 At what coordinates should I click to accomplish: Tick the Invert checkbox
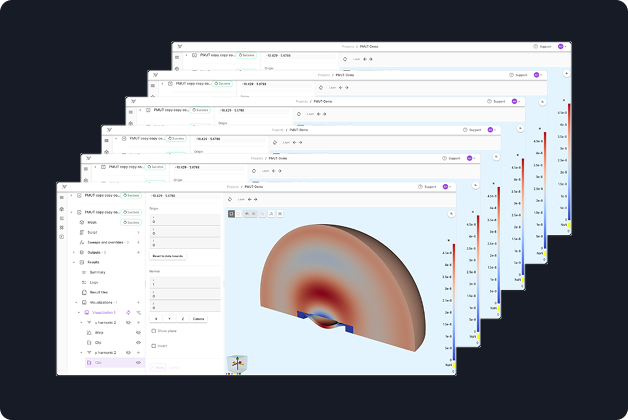coord(153,346)
